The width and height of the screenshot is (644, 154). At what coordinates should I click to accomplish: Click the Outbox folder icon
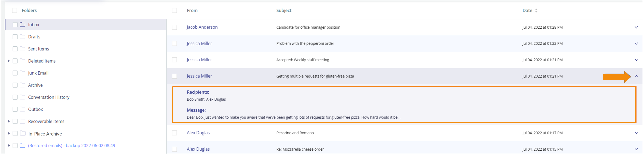(22, 109)
